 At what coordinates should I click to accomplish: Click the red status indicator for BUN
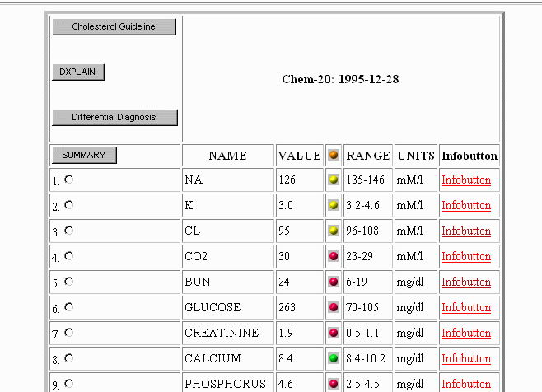(334, 282)
